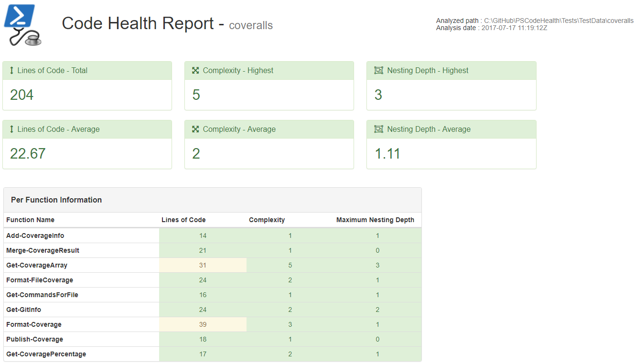Click the Complexity Average expand icon
This screenshot has height=364, width=634.
point(195,129)
